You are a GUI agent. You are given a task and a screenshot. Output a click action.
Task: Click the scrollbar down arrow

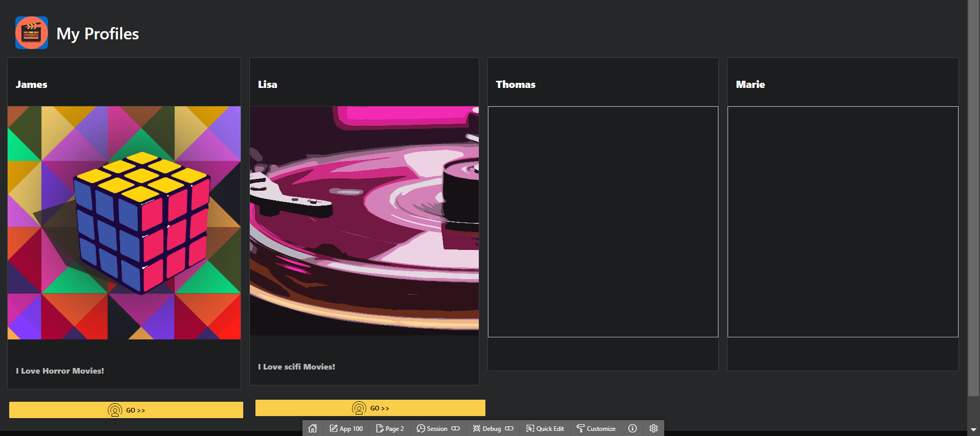click(x=973, y=430)
